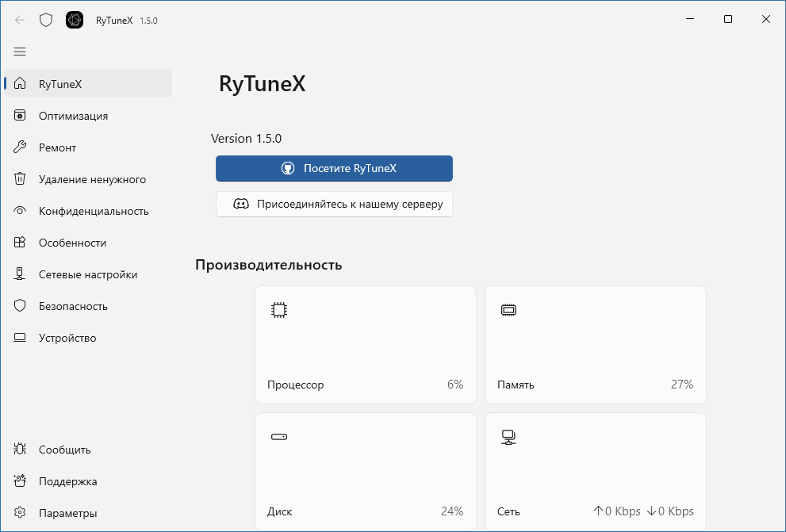
Task: Click the Сеть network speed card
Action: [x=595, y=471]
